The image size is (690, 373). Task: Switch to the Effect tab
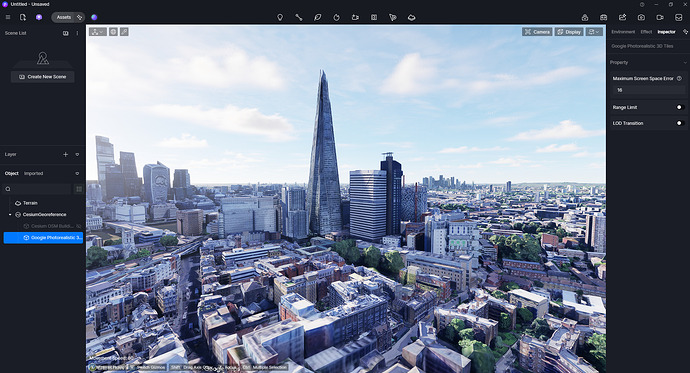click(x=646, y=32)
